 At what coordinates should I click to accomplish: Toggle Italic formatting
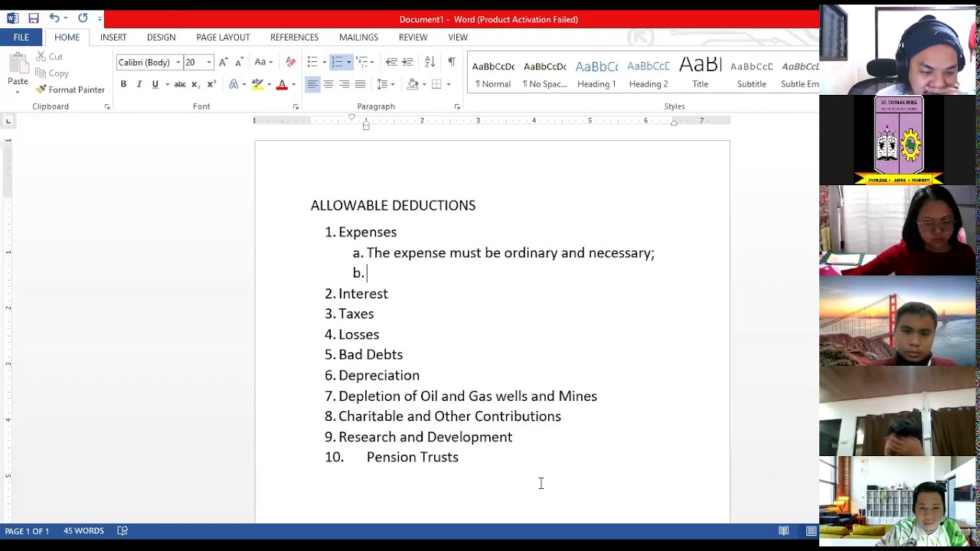point(139,84)
